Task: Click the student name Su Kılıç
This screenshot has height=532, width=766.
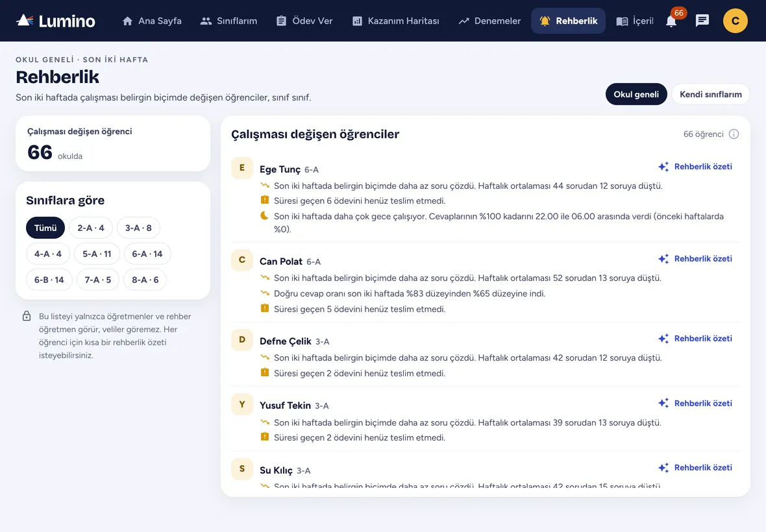Action: [x=276, y=470]
